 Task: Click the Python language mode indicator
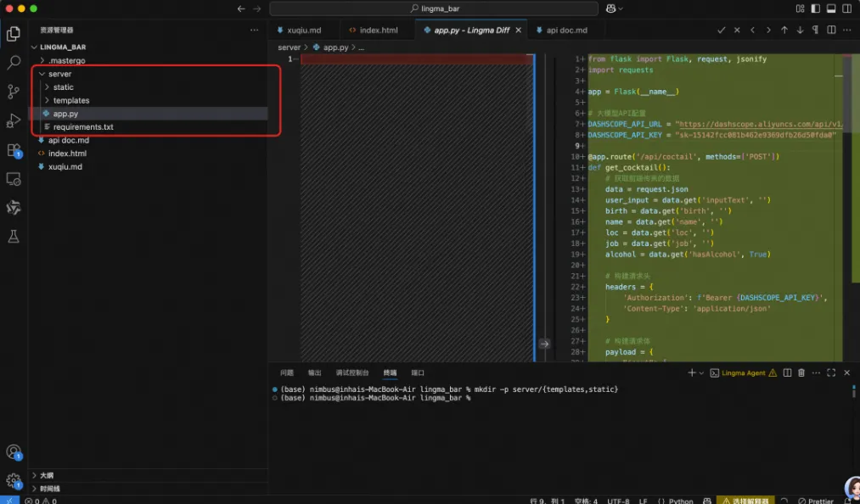coord(680,501)
